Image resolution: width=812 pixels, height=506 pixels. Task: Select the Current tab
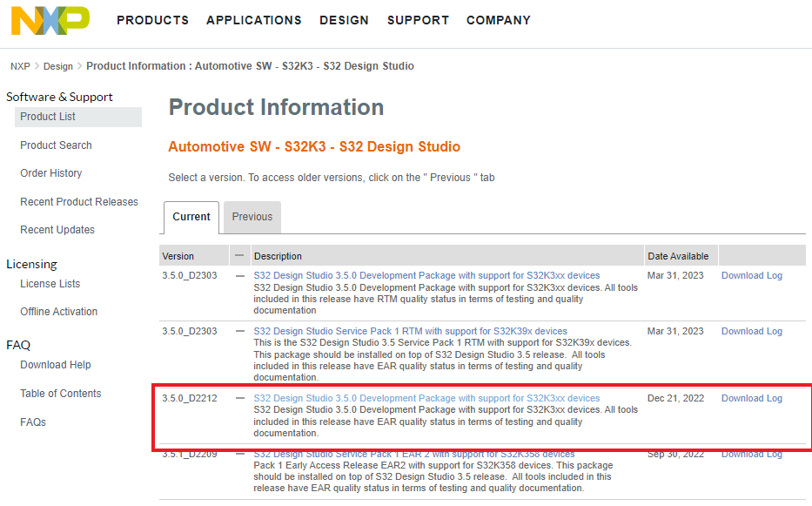point(191,217)
